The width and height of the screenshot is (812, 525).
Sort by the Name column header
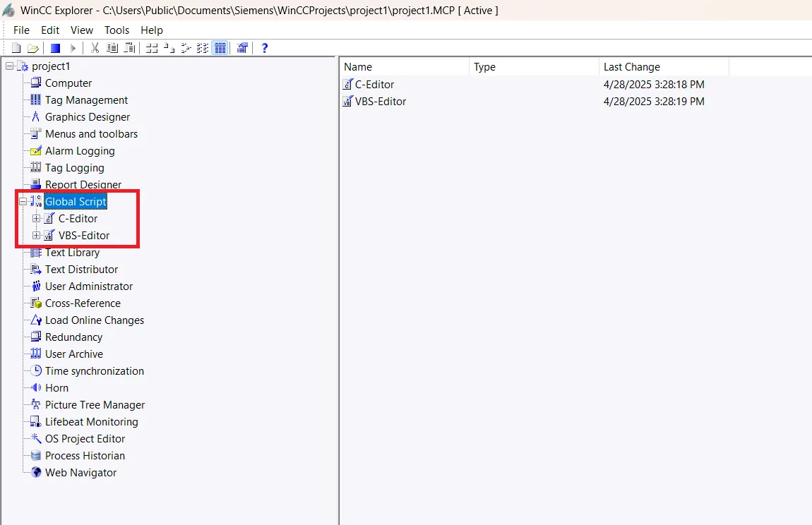[x=405, y=67]
